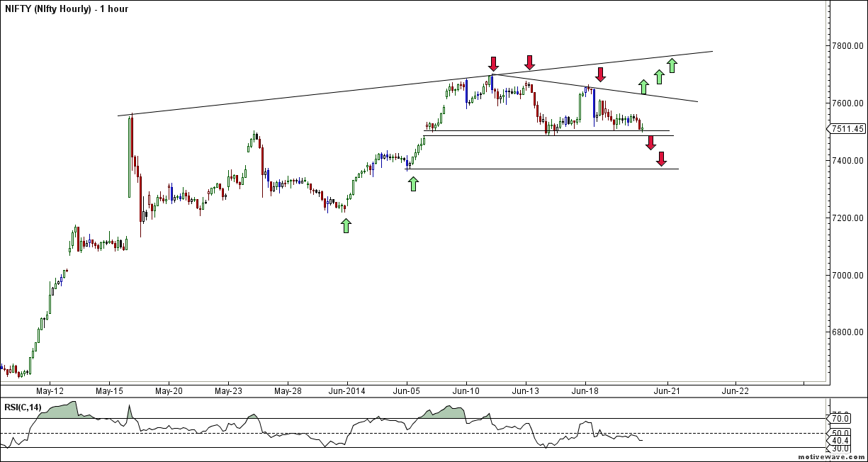Select the May-15 date on the time axis

[108, 390]
